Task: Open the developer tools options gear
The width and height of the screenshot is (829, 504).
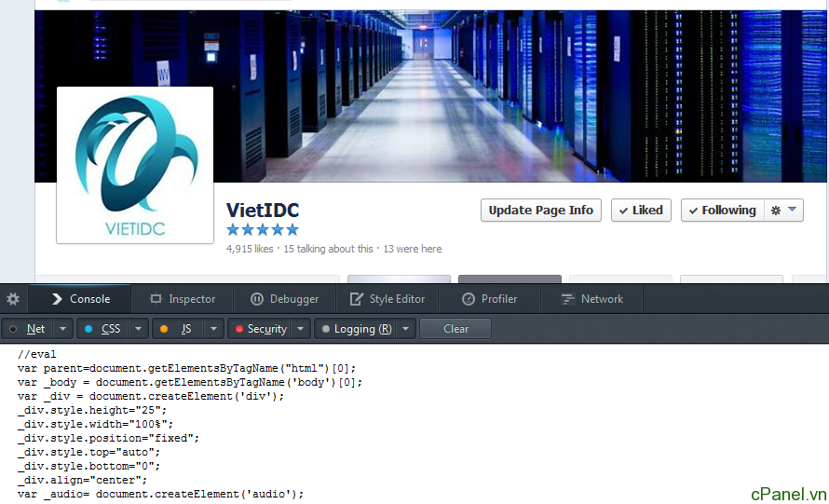Action: coord(13,299)
